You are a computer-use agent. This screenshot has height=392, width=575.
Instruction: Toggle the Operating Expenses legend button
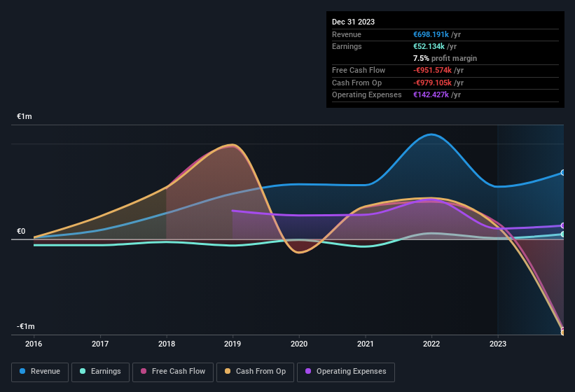[346, 372]
